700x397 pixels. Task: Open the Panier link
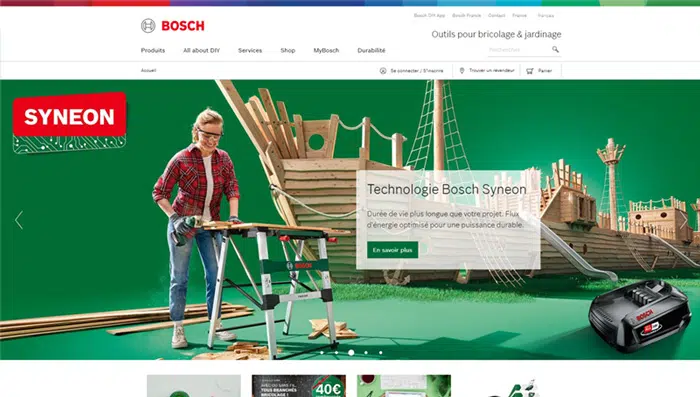coord(545,71)
